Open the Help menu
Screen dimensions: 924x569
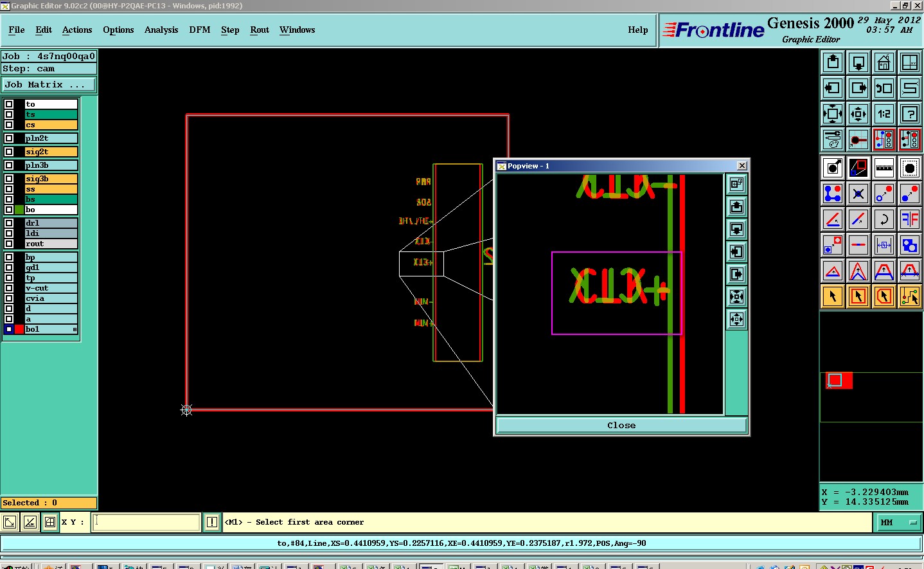(x=638, y=30)
